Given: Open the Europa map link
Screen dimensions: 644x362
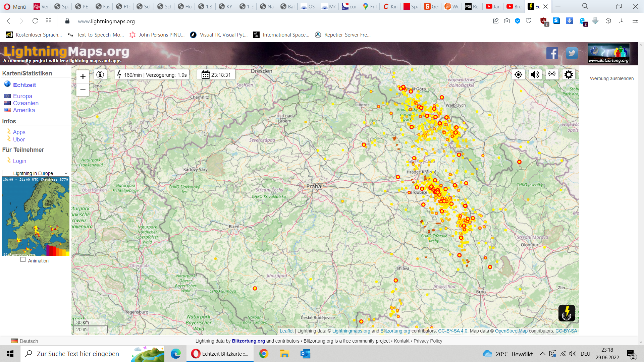Looking at the screenshot, I should point(22,96).
